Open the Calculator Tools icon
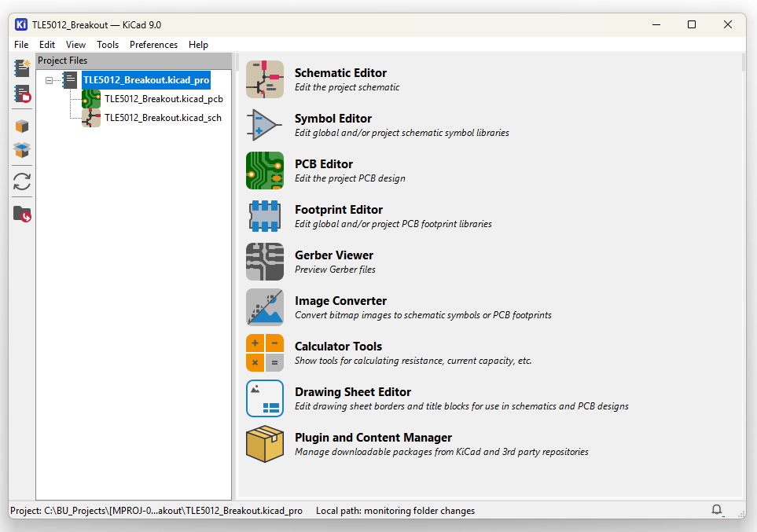Screen dimensions: 757x532 click(265, 353)
